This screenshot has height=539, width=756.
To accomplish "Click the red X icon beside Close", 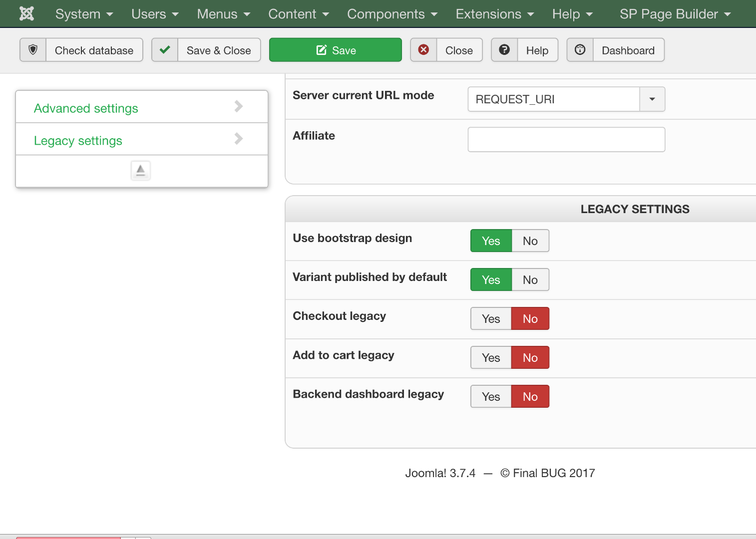I will 423,50.
